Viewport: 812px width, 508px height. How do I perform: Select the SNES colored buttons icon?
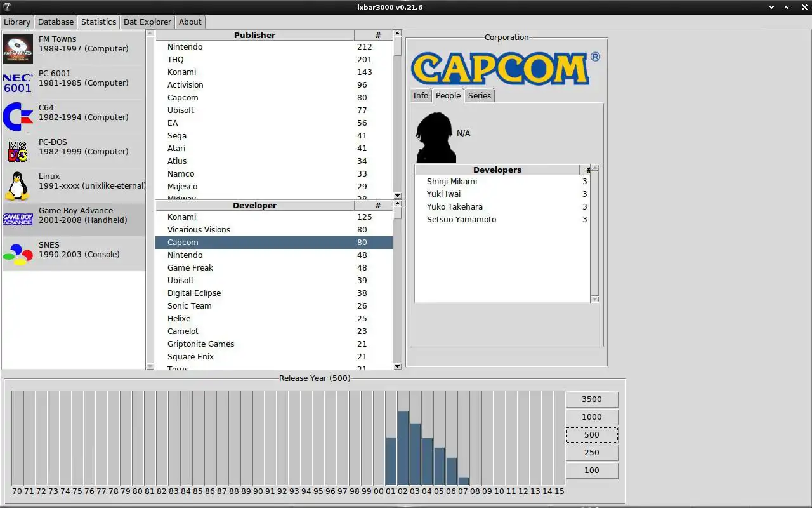pos(18,255)
